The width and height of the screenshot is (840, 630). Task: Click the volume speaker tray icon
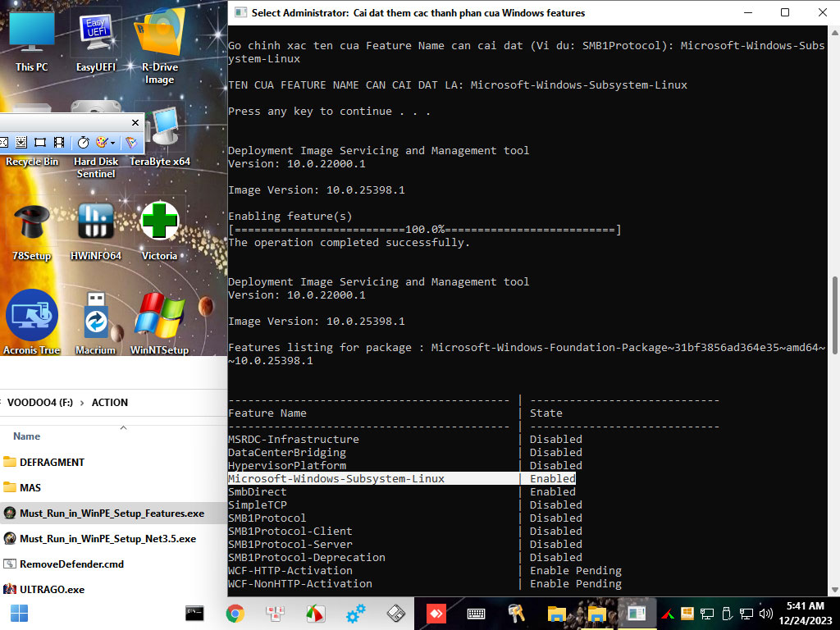pos(766,614)
